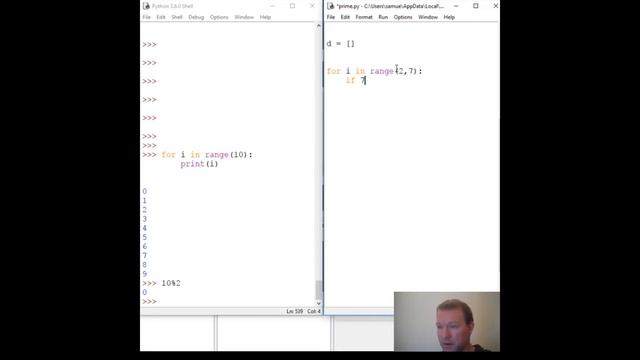Minimize the prime.py editor window
The width and height of the screenshot is (640, 360).
click(x=456, y=6)
